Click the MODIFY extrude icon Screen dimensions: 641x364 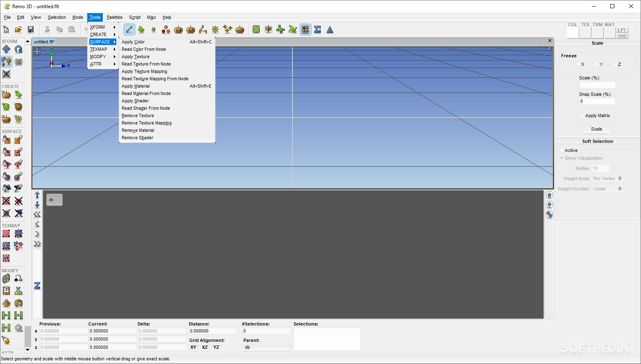(x=6, y=303)
